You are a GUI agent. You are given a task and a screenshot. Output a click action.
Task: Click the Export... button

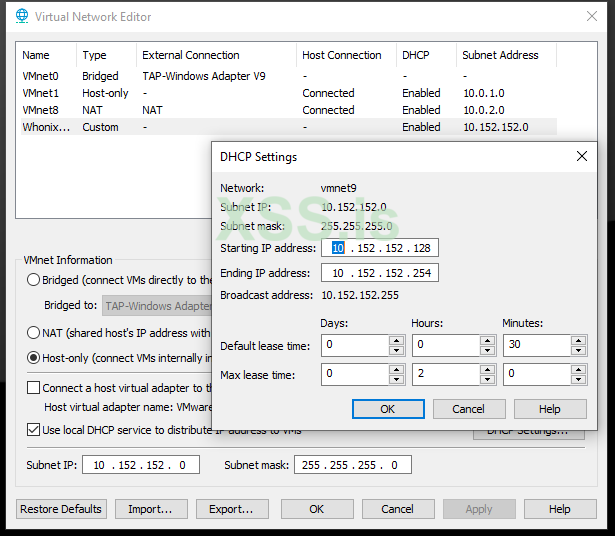(x=232, y=509)
